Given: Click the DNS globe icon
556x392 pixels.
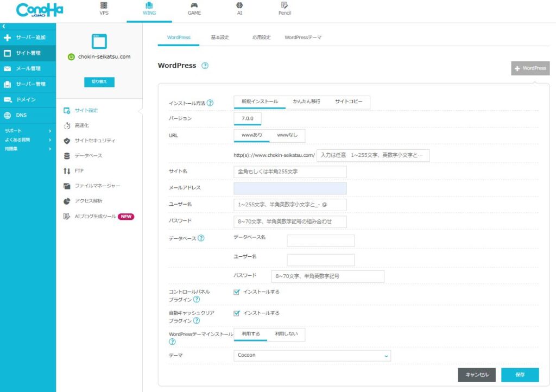Looking at the screenshot, I should click(8, 115).
